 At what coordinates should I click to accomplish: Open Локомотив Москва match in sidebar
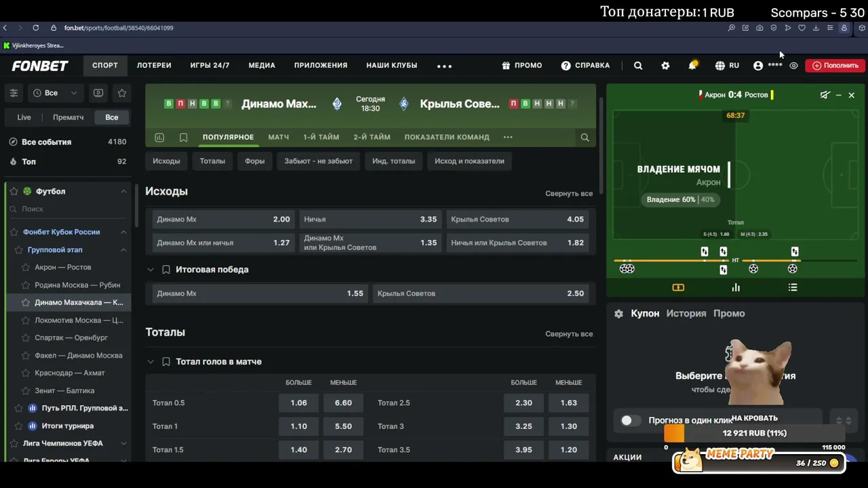(x=79, y=320)
